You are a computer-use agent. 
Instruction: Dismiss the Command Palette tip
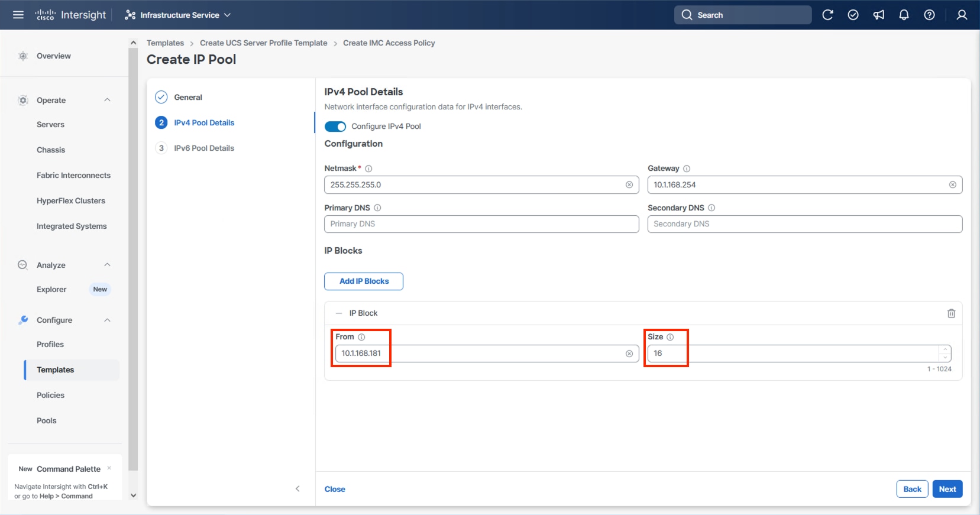point(109,468)
